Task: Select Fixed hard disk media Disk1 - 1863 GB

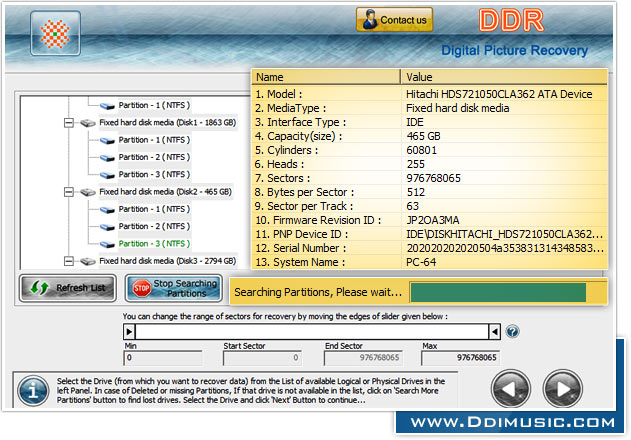Action: click(167, 122)
